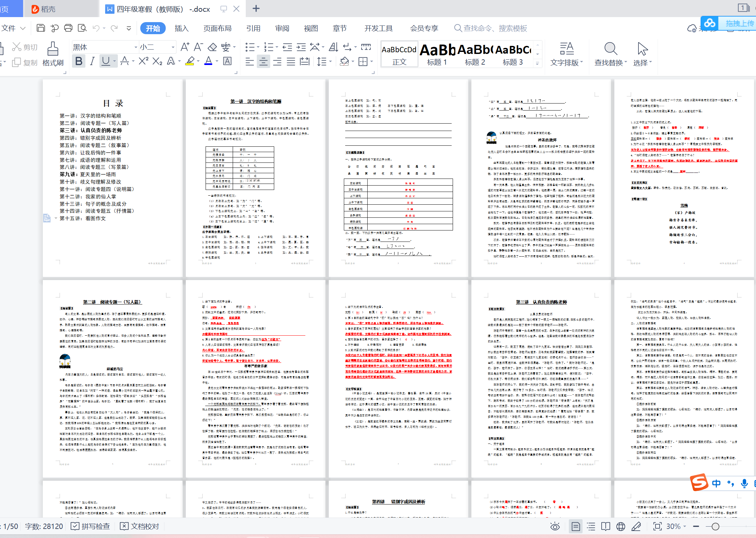This screenshot has width=756, height=538.
Task: Click the Undo arrow icon
Action: coord(96,28)
